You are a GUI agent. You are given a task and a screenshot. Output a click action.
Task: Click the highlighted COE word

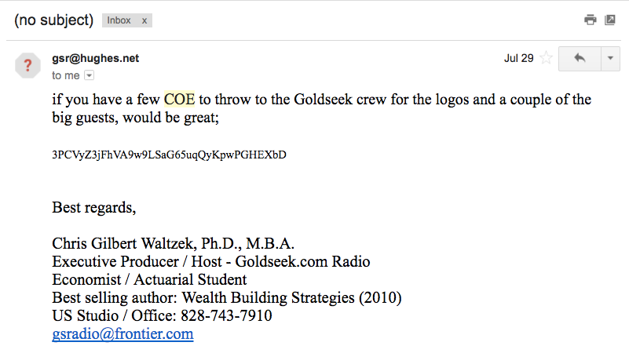click(x=179, y=100)
